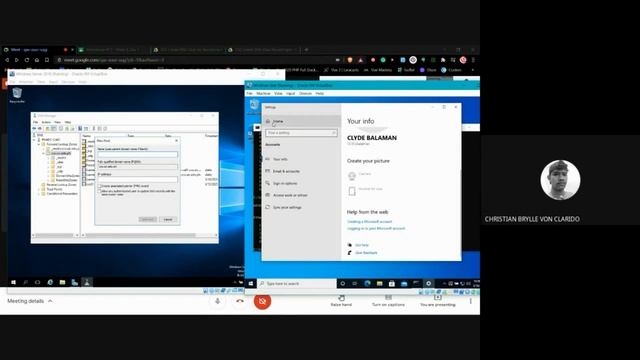Click Windows 10 VM Start button
Screen dimensions: 640x360
coord(251,283)
